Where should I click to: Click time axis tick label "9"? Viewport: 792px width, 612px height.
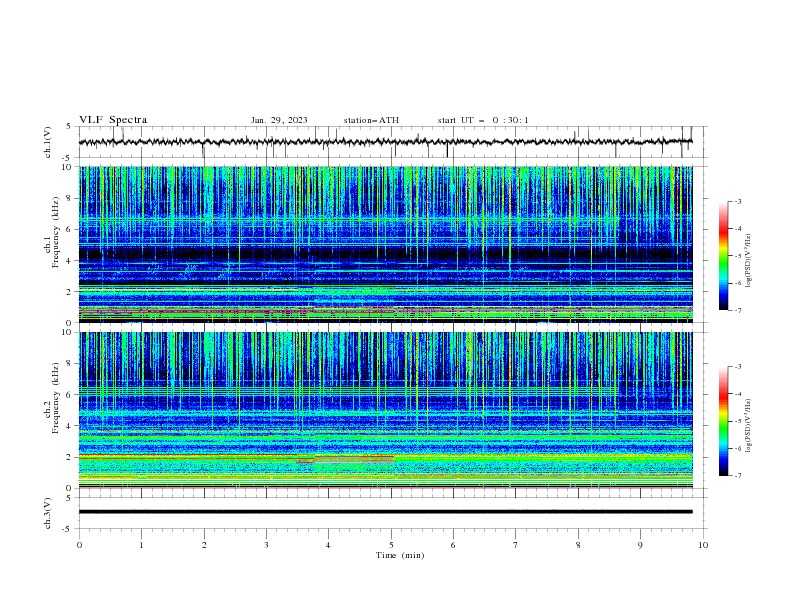pyautogui.click(x=640, y=545)
